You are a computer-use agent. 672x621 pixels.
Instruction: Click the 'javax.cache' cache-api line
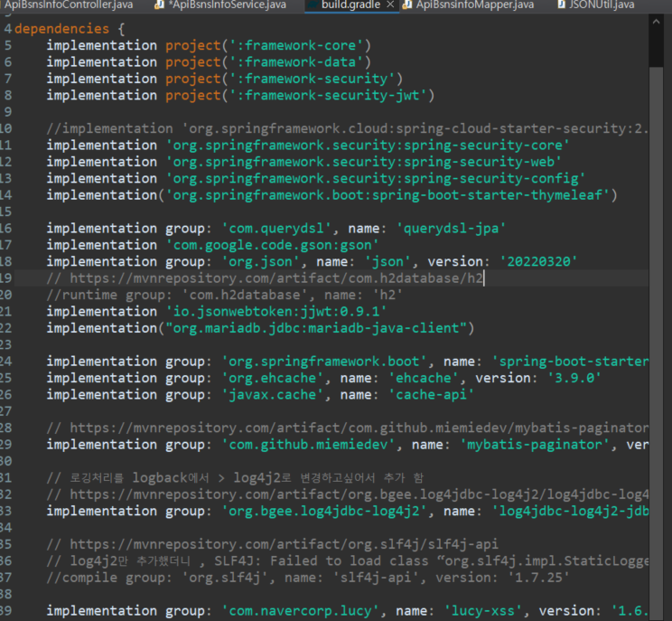(260, 395)
